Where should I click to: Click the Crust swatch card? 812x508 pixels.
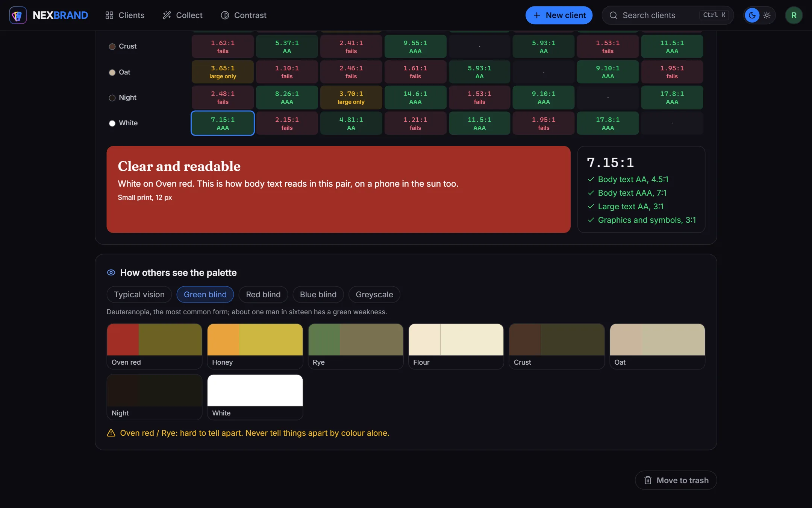coord(557,346)
